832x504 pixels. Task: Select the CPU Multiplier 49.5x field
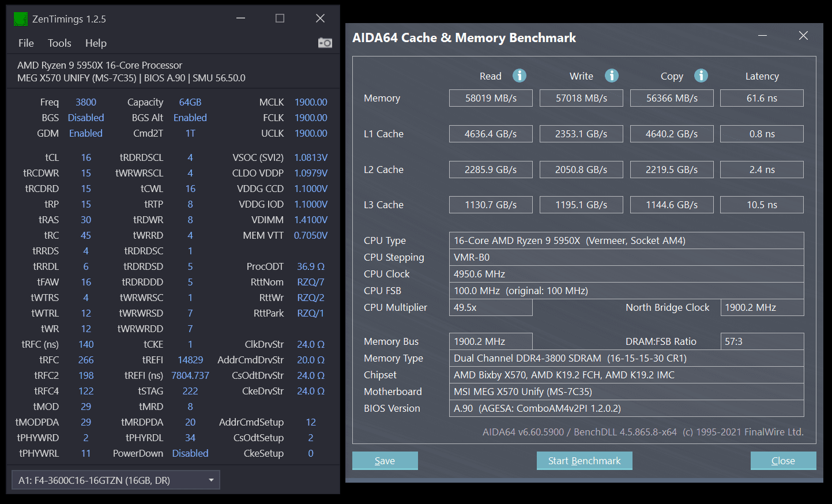(x=491, y=307)
